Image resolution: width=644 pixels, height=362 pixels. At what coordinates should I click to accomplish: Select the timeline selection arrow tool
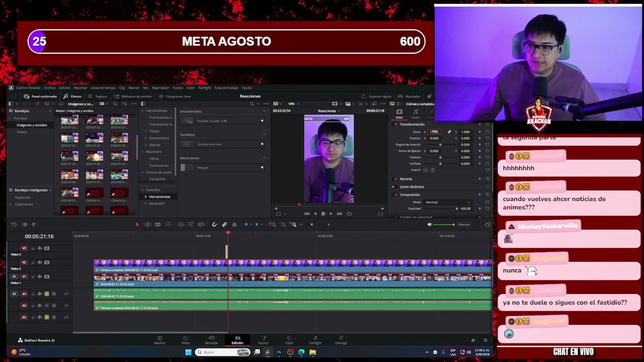[137, 224]
